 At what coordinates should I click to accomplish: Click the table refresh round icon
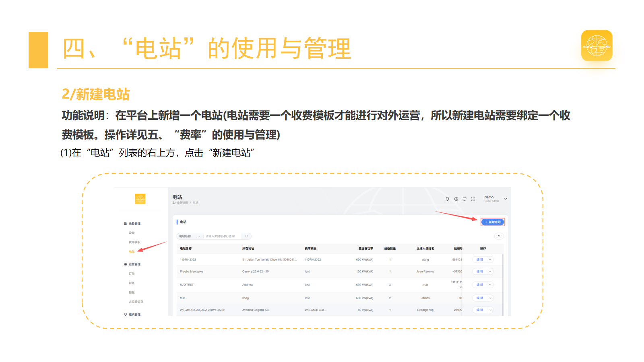click(x=499, y=237)
